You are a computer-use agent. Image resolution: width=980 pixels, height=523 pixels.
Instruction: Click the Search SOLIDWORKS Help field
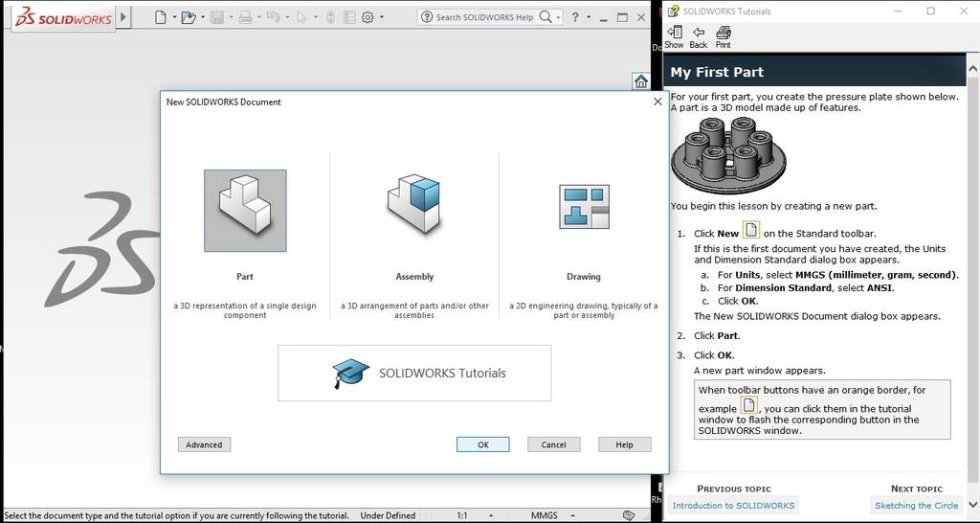coord(484,17)
